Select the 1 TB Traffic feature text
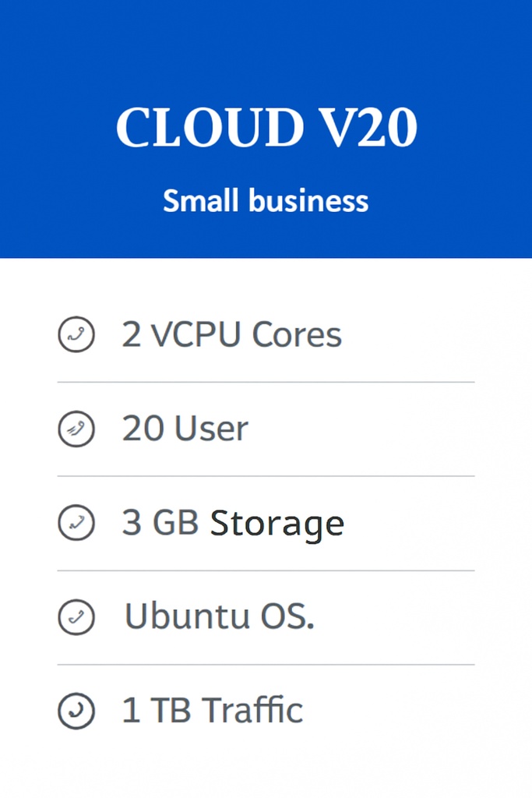This screenshot has height=798, width=532. click(x=212, y=711)
